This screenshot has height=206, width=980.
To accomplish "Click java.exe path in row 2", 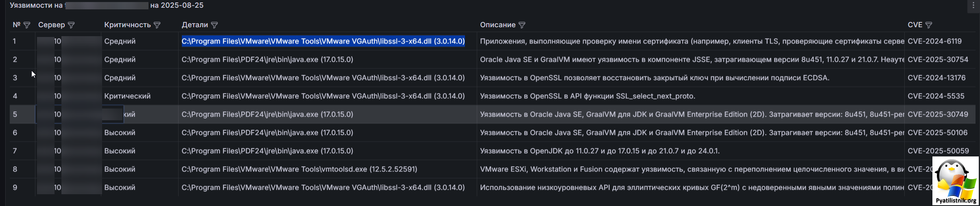I will coord(267,59).
